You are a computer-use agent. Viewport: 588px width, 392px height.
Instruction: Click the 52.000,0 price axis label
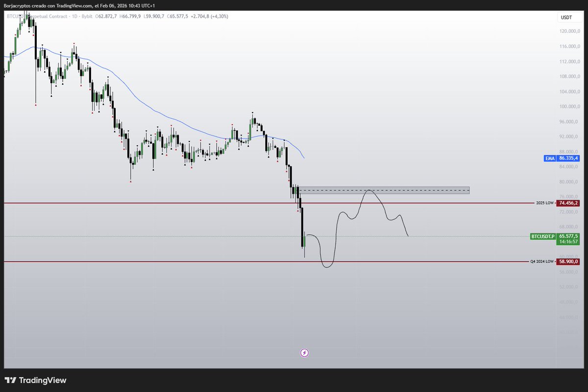(x=569, y=287)
